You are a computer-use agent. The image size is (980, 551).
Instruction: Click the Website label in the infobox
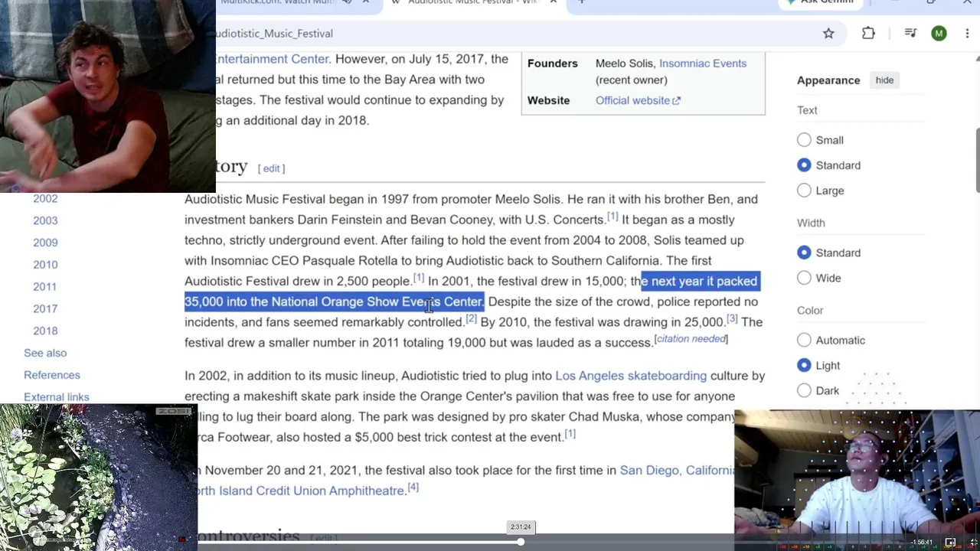pos(548,100)
